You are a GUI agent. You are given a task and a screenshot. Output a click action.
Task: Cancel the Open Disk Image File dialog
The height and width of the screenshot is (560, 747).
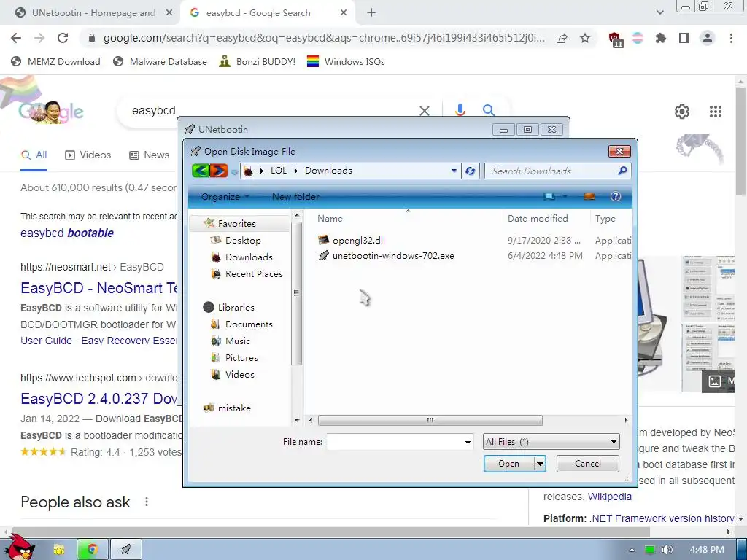(588, 464)
